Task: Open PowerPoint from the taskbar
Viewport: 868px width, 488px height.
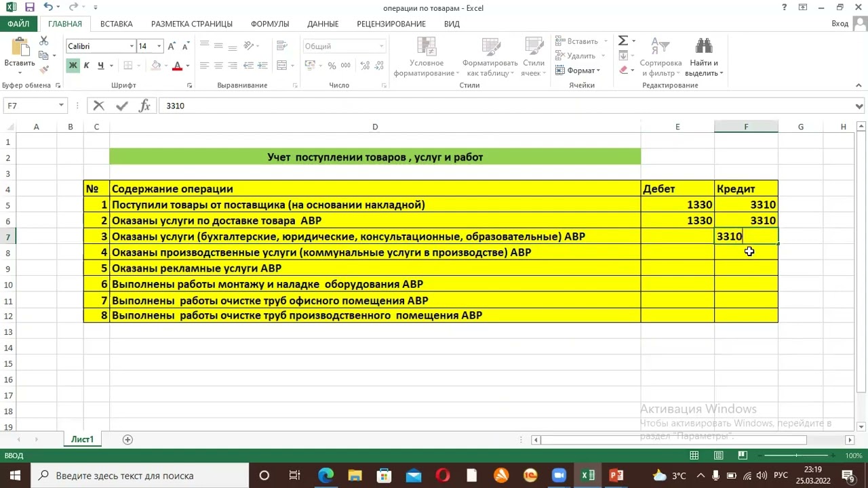Action: click(616, 475)
